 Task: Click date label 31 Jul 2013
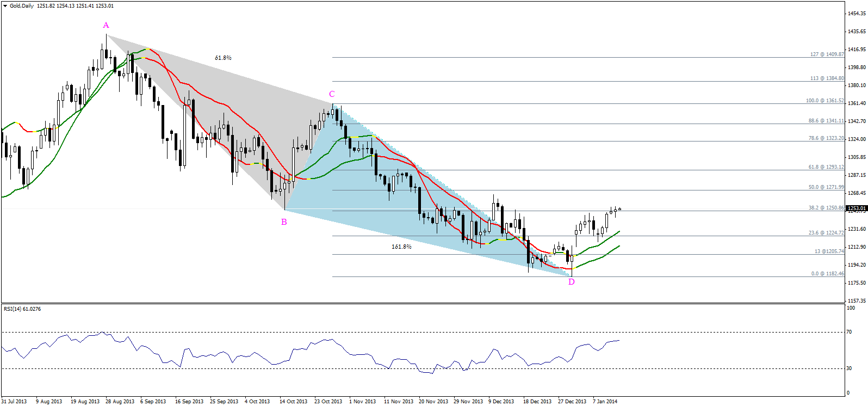pos(14,402)
